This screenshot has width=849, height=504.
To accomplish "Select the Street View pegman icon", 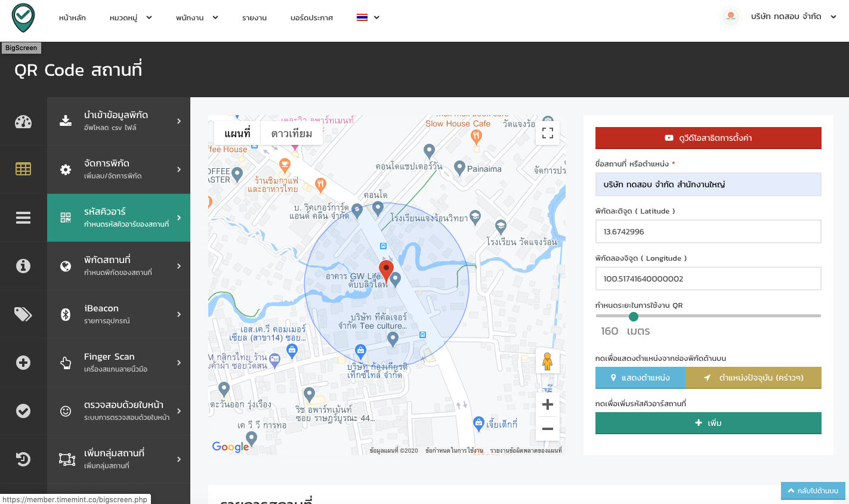I will (x=547, y=361).
